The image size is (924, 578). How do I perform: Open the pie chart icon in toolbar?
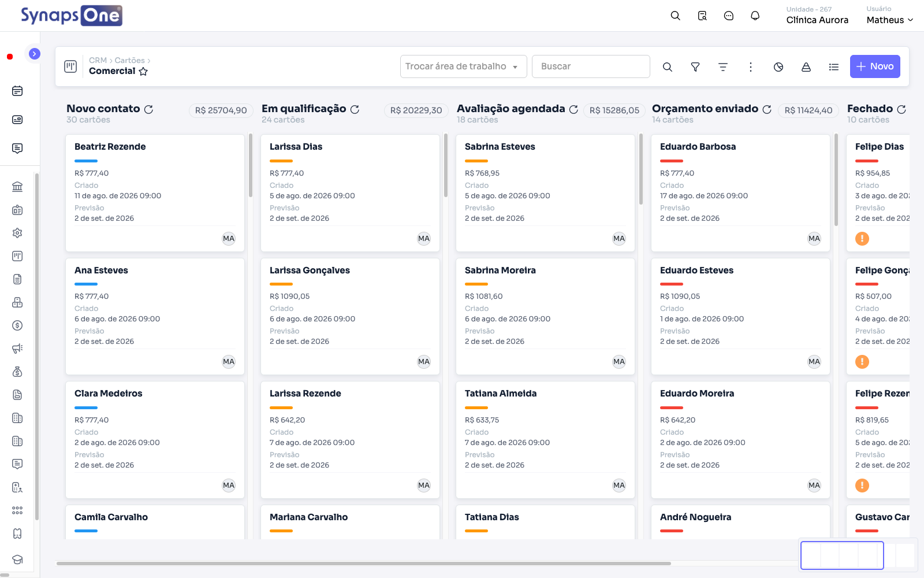pos(778,67)
